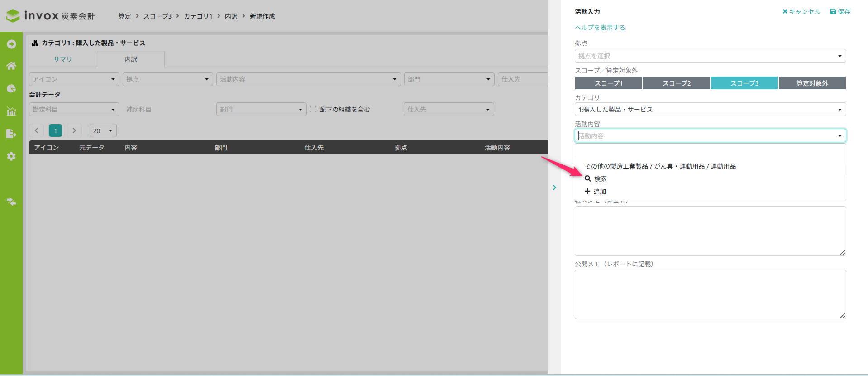This screenshot has height=376, width=868.
Task: Click the home icon in the sidebar
Action: 11,66
